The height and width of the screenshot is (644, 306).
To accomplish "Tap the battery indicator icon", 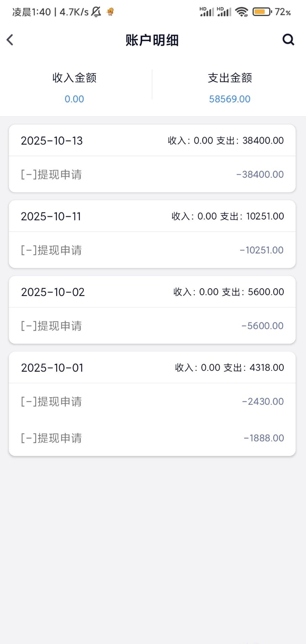I will coord(262,12).
